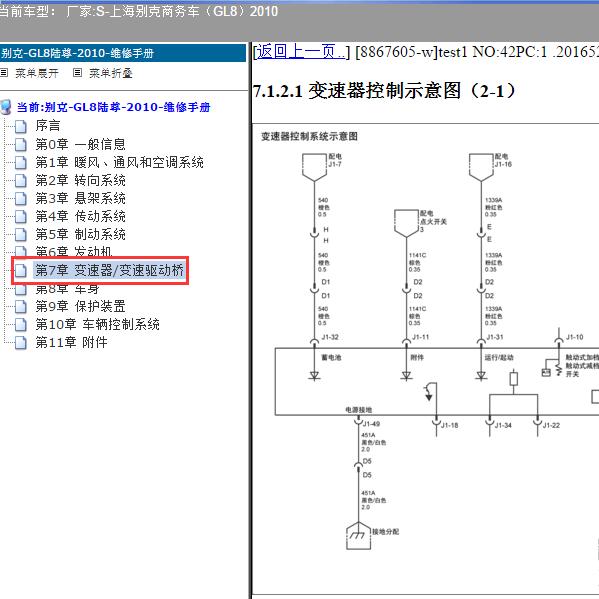Select 第2章 转向系统
This screenshot has height=599, width=599.
80,180
